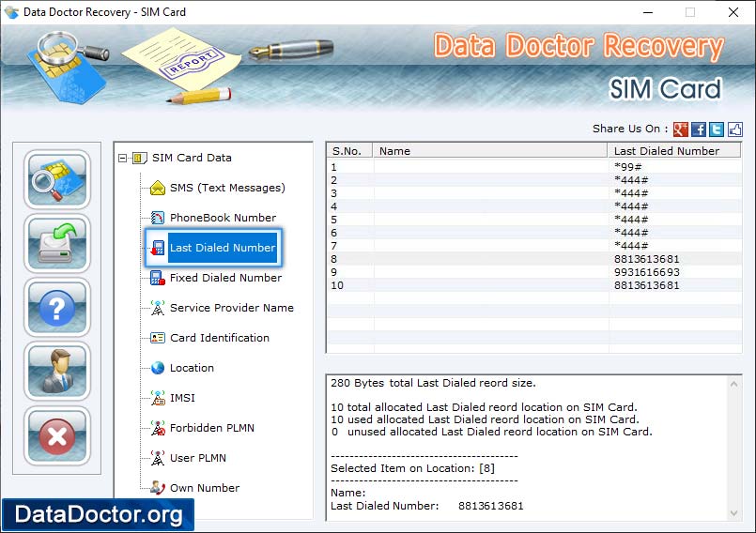Open Service Provider Name tree item
Viewport: 756px width, 533px height.
[x=231, y=308]
